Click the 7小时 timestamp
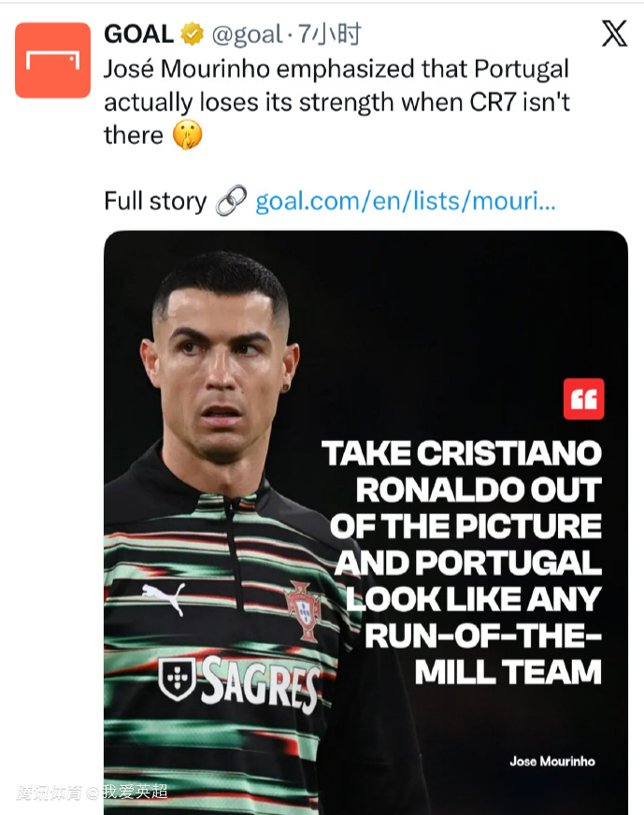The image size is (644, 815). click(329, 36)
